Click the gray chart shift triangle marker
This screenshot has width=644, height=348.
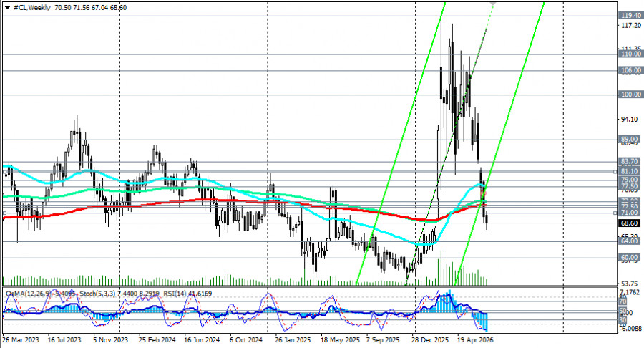point(493,4)
